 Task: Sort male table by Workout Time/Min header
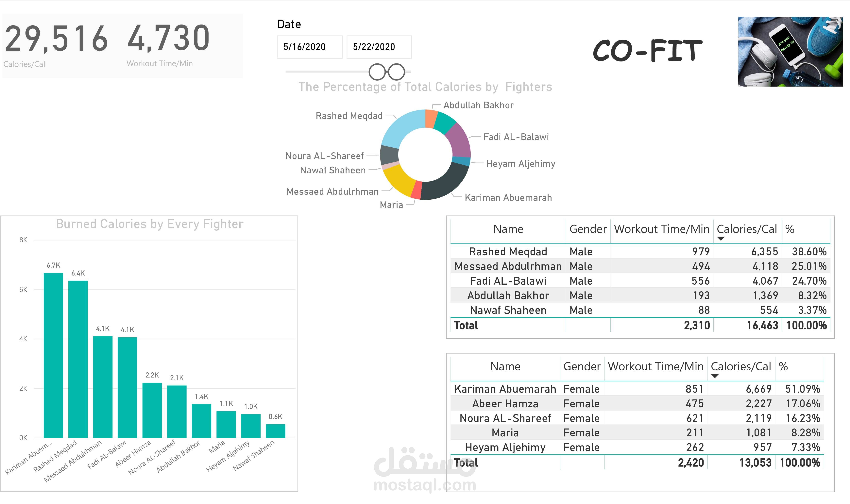(662, 229)
